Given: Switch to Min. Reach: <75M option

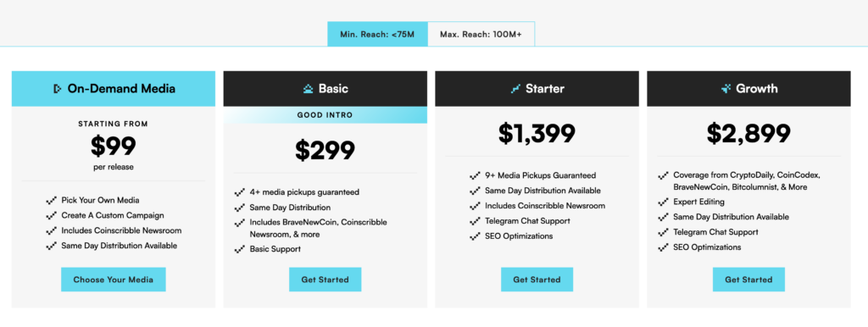Looking at the screenshot, I should click(377, 34).
